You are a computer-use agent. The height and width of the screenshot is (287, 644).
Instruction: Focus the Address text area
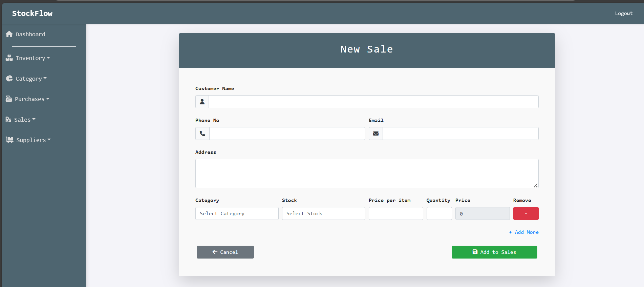(367, 173)
